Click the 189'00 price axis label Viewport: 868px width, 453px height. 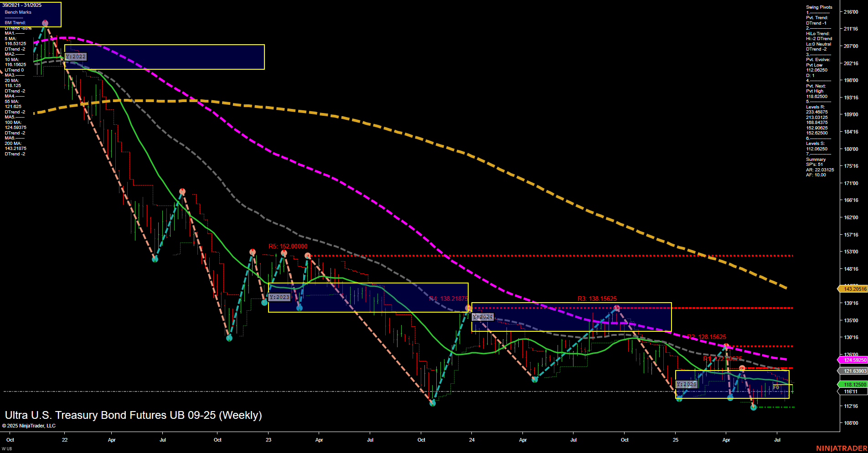851,114
